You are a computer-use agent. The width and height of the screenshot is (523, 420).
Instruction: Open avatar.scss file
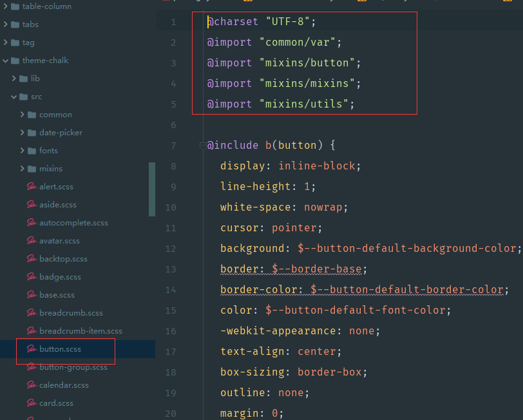[59, 240]
